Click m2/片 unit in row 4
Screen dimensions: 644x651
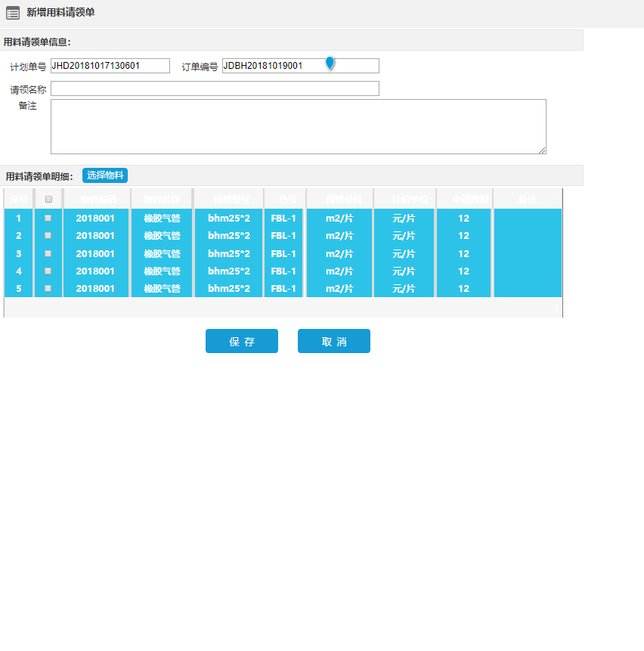pos(339,271)
